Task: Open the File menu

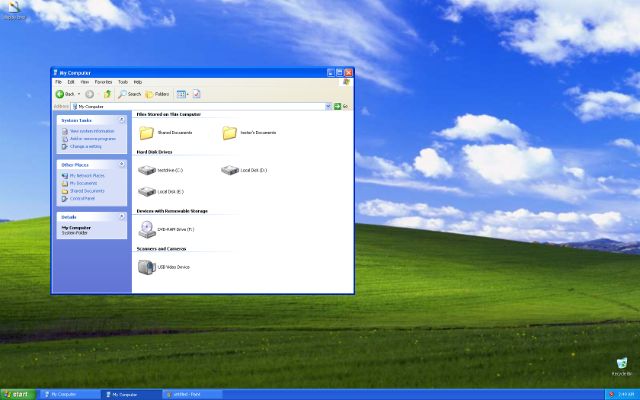Action: click(58, 82)
